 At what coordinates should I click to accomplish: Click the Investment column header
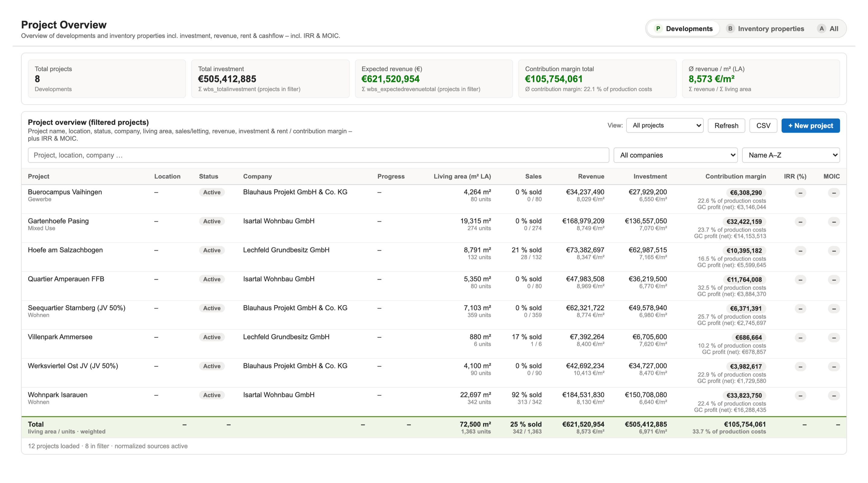click(x=650, y=176)
